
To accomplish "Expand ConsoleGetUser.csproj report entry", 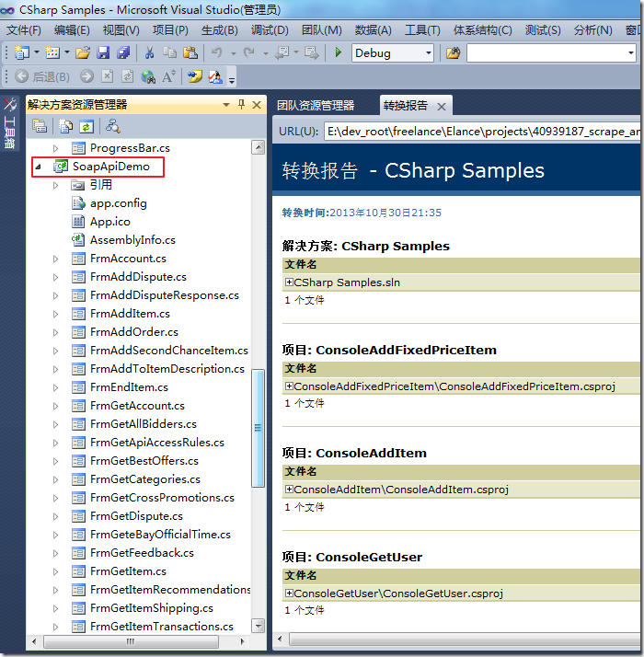I will click(x=289, y=593).
